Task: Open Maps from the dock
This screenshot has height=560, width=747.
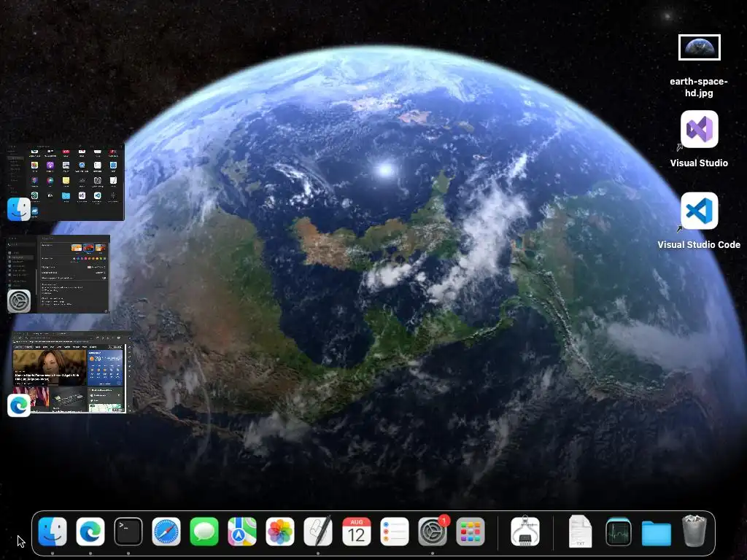Action: (x=242, y=532)
